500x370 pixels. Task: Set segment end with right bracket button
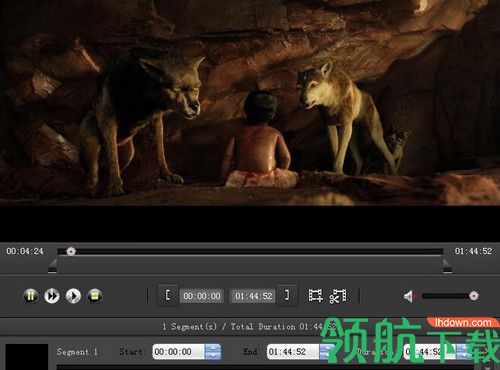287,295
